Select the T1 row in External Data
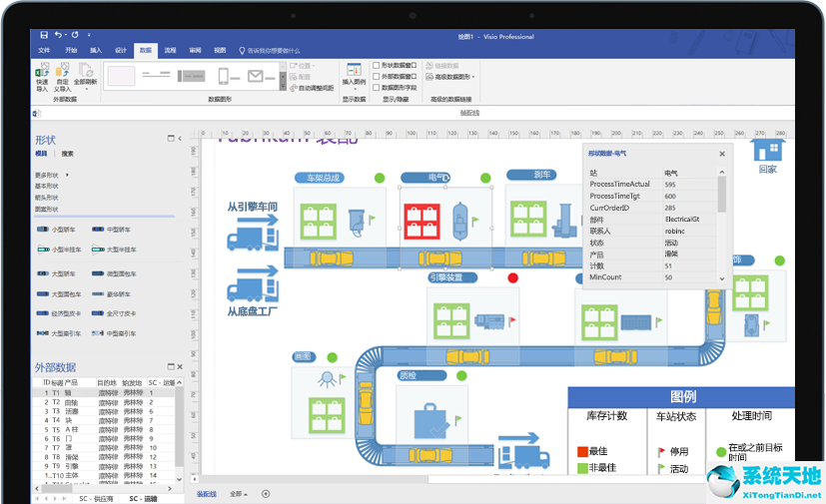This screenshot has height=504, width=826. (104, 393)
